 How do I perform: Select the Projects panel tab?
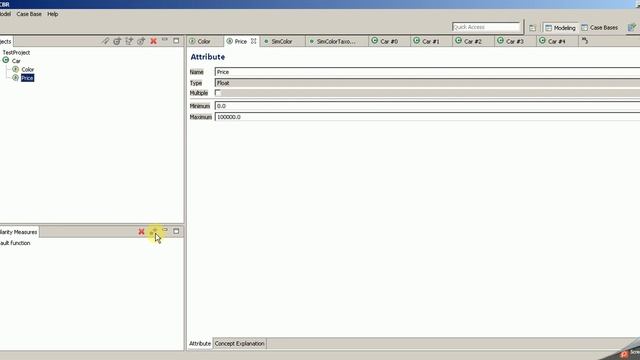pyautogui.click(x=6, y=41)
